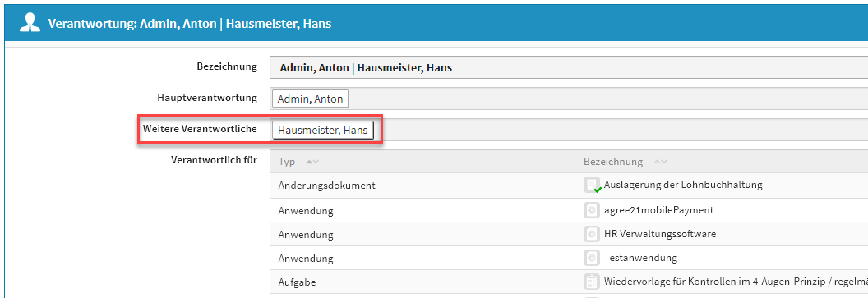Screen dimensions: 868x298
Task: Open the Wiedervorlage für Kontrollen task entry
Action: pos(736,282)
